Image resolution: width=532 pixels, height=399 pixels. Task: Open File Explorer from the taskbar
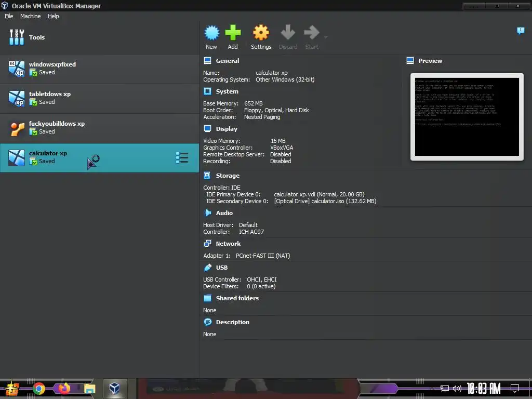[x=89, y=389]
